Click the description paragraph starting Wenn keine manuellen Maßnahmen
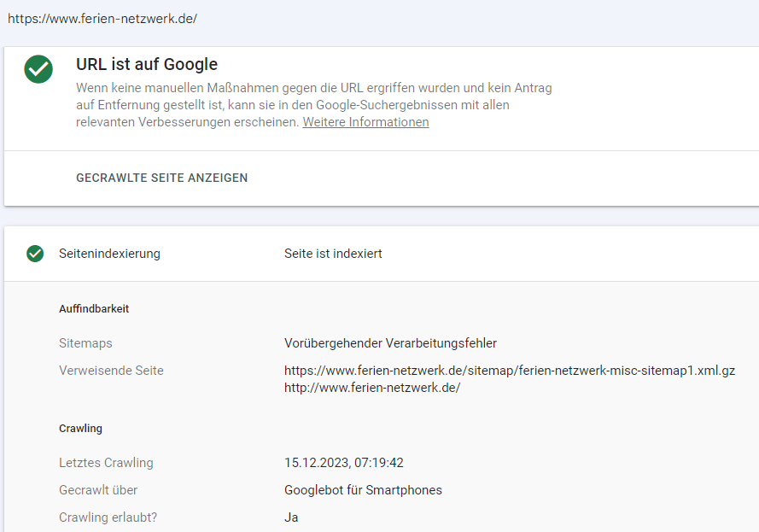The width and height of the screenshot is (759, 532). click(313, 105)
